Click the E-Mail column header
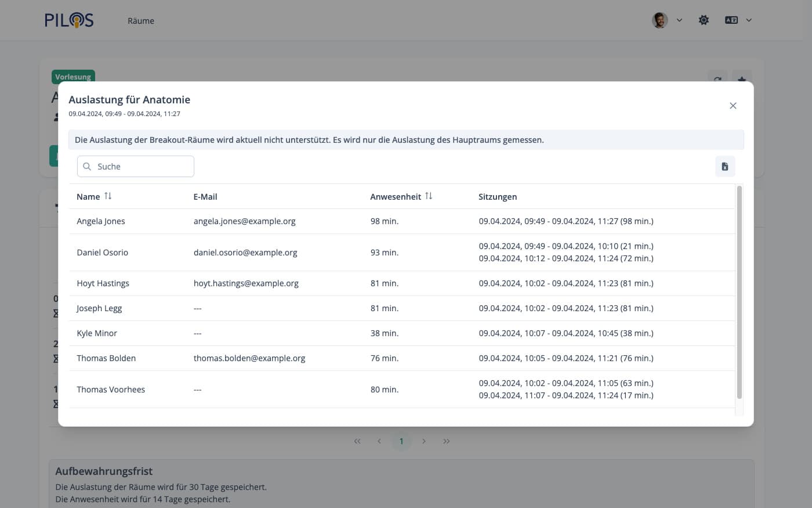Viewport: 812px width, 508px height. click(x=205, y=197)
